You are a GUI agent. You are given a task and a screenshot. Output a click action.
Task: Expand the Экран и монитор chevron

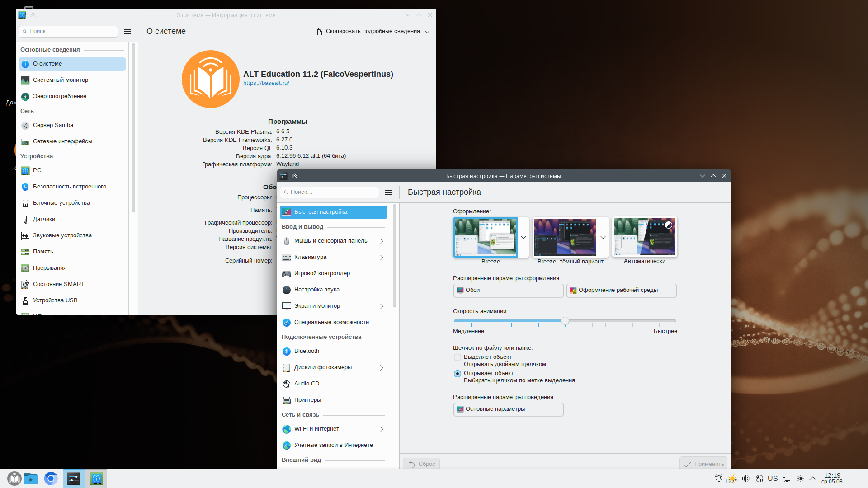pyautogui.click(x=382, y=306)
